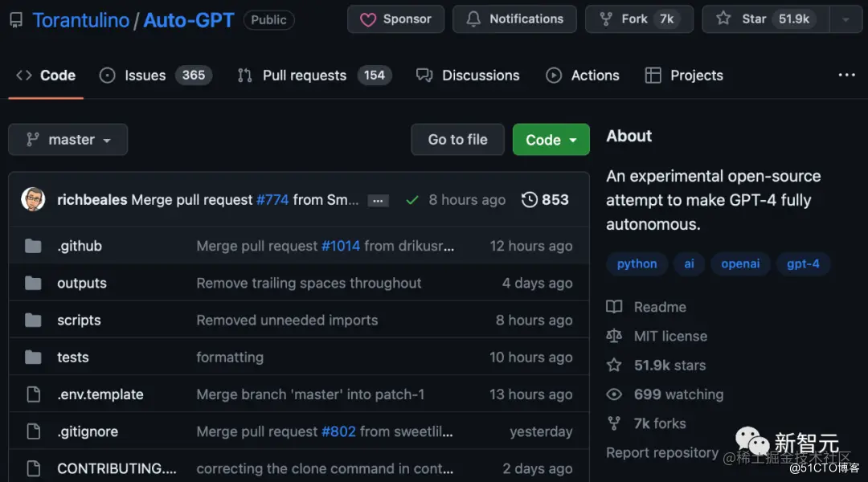Open the outputs folder

tap(82, 283)
